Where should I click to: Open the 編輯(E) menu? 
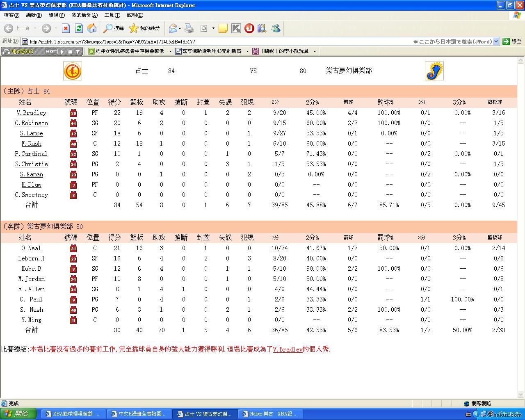(x=34, y=15)
